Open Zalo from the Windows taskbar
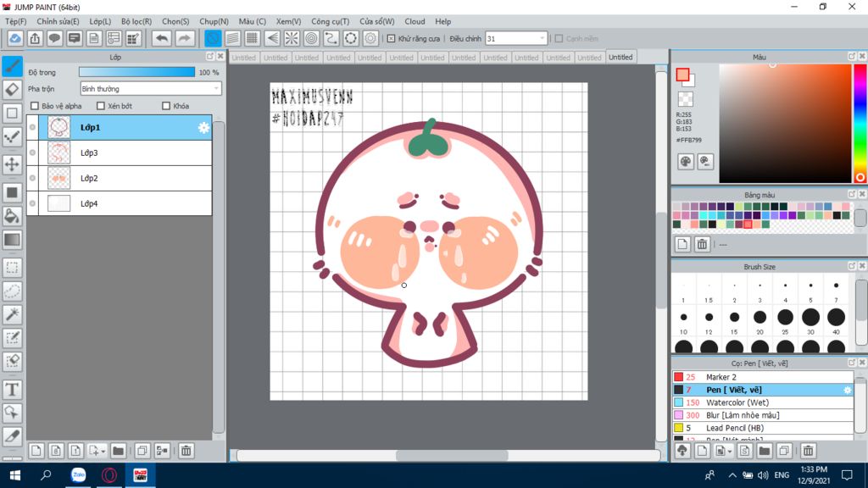The width and height of the screenshot is (868, 488). [79, 474]
